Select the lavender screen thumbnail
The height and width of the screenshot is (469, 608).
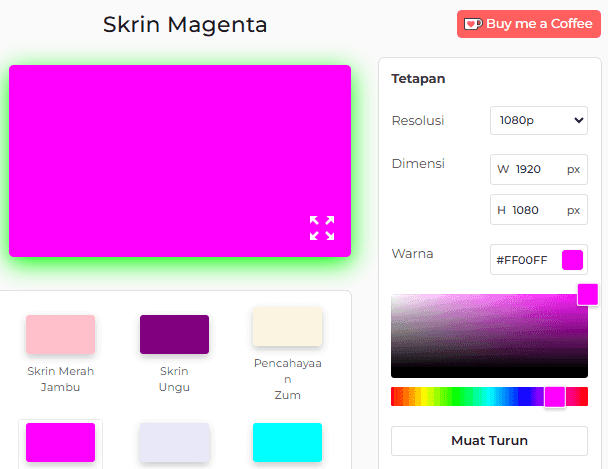pyautogui.click(x=174, y=442)
